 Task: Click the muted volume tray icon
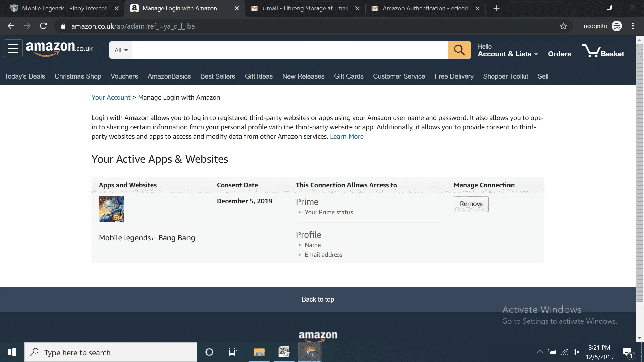click(576, 352)
